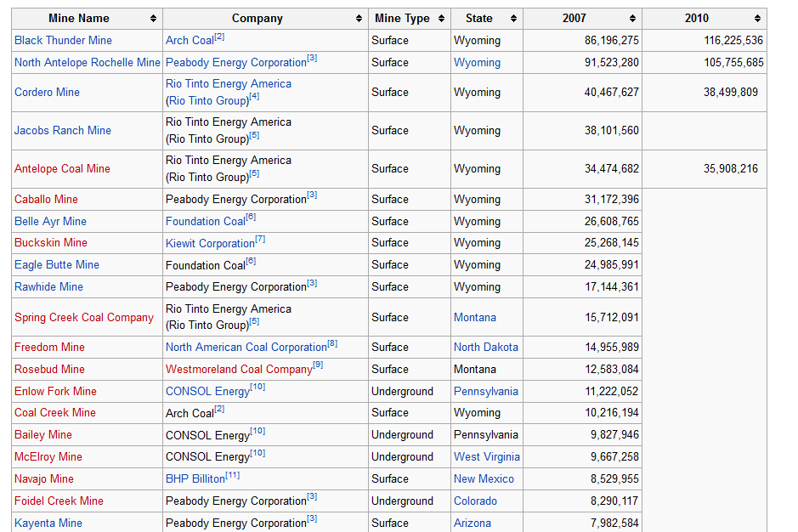Open Enlow Fork Mine link

[x=55, y=392]
